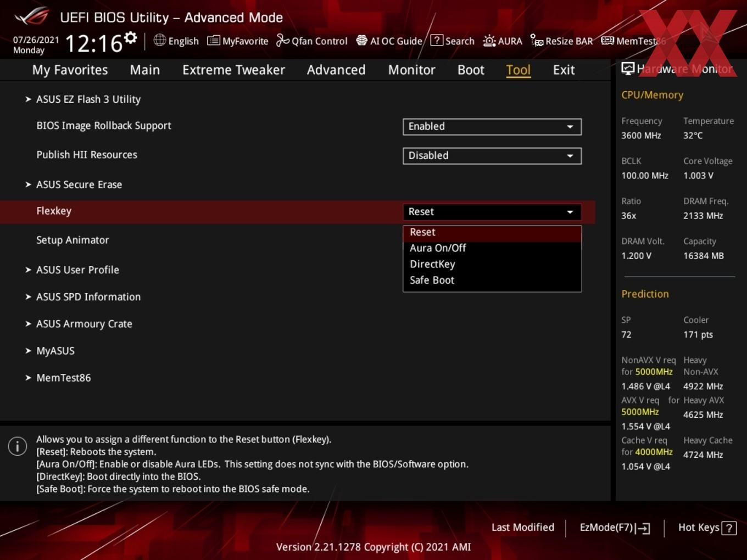Go to the Exit tab
Image resolution: width=747 pixels, height=560 pixels.
(x=564, y=70)
